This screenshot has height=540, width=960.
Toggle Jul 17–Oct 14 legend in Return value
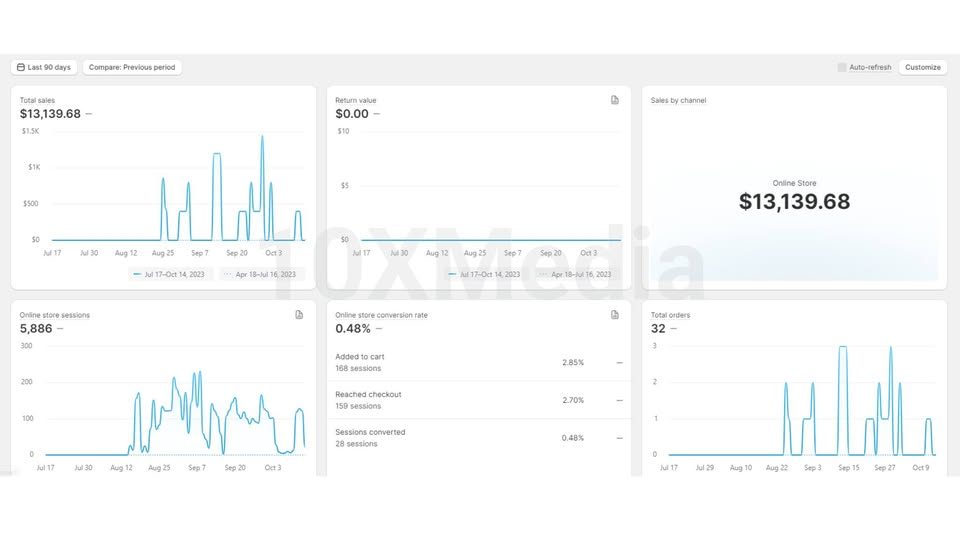coord(485,274)
